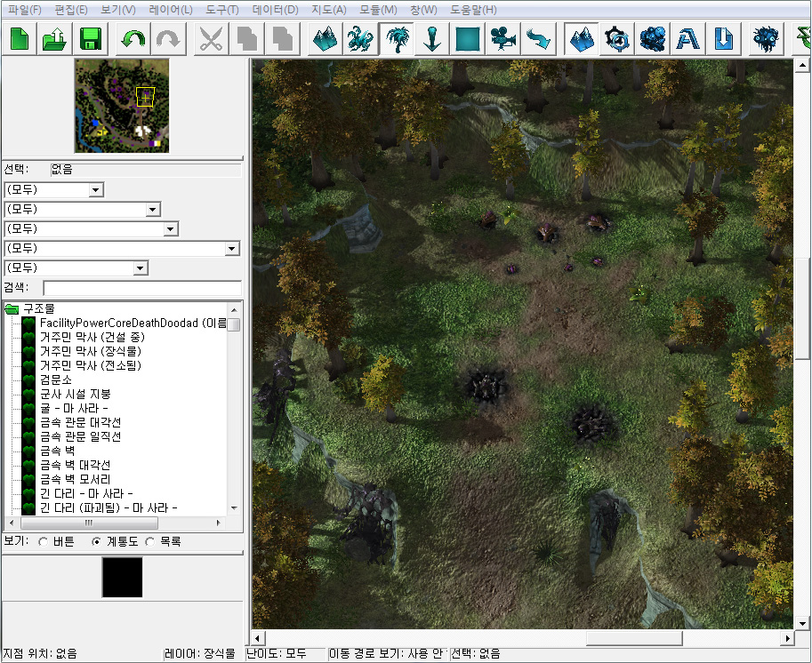Open the 도움말(H) menu
The image size is (812, 663).
tap(473, 10)
